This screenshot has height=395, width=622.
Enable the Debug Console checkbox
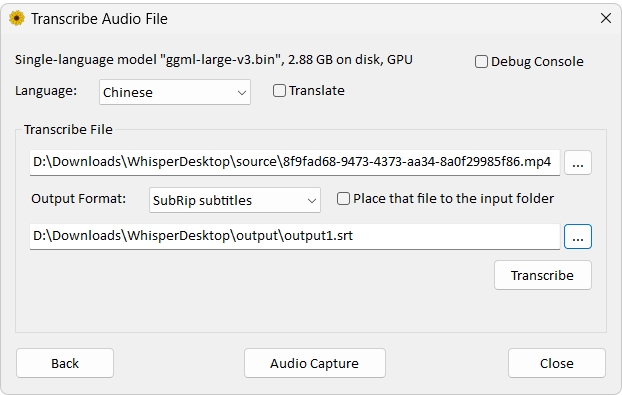(481, 61)
